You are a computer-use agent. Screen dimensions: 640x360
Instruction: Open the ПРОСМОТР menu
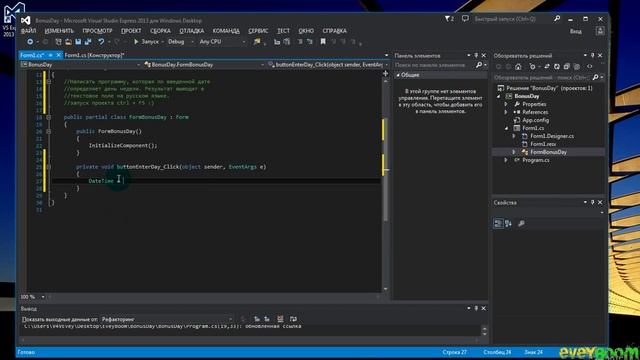[97, 31]
